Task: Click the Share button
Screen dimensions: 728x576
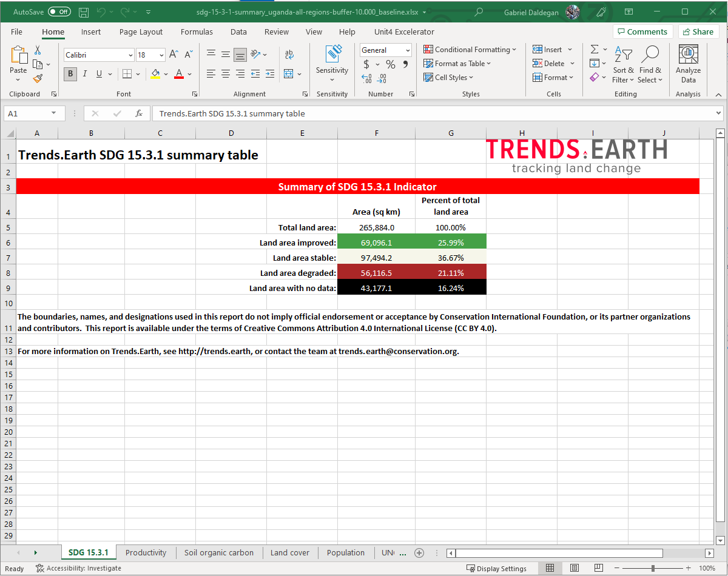Action: 698,32
